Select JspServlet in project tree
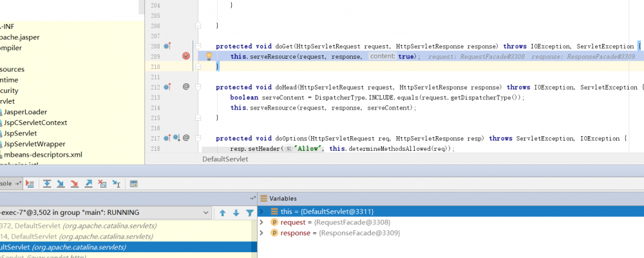644x258 pixels. [x=20, y=134]
